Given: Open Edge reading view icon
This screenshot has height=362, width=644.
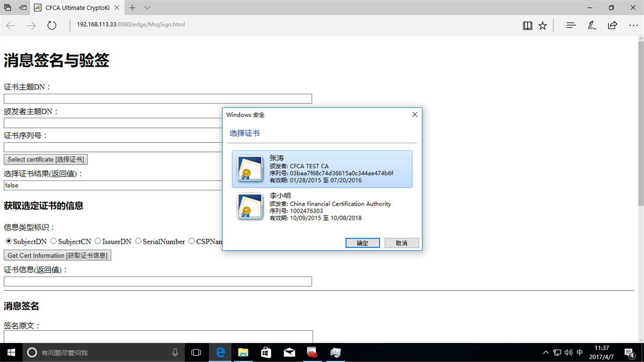Looking at the screenshot, I should 528,25.
